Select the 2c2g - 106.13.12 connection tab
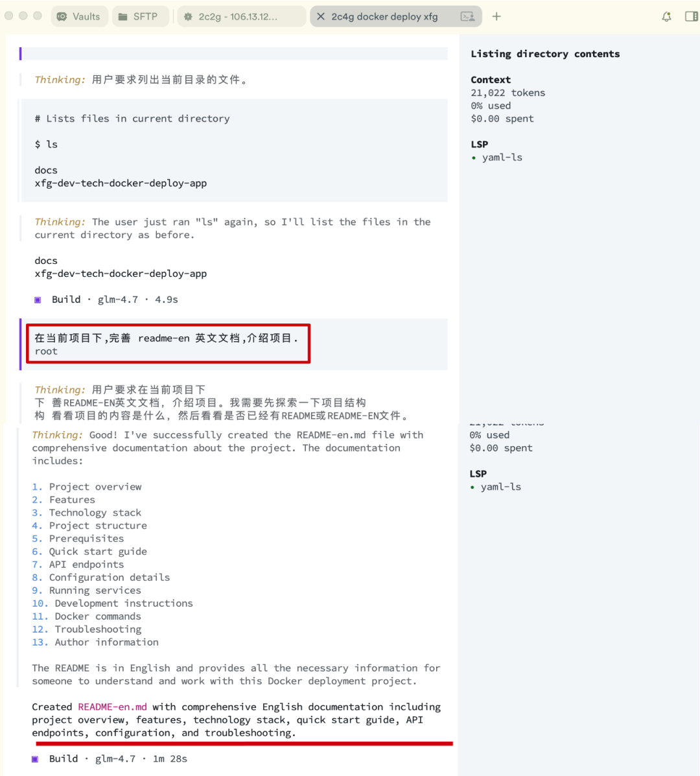This screenshot has height=776, width=700. tap(241, 16)
